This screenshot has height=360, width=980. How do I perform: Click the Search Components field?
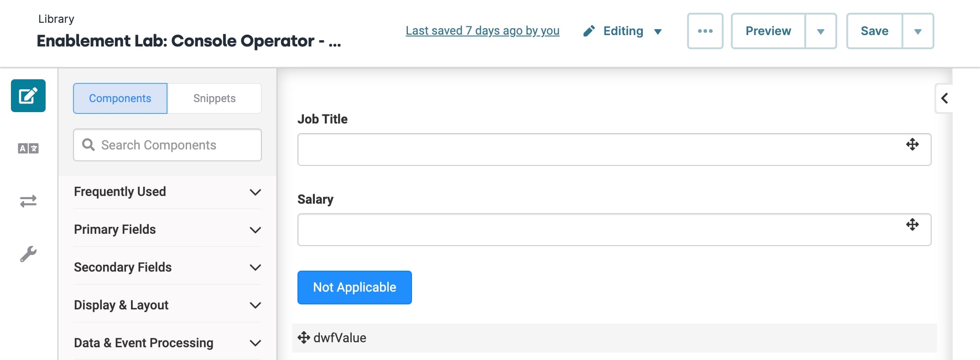point(167,145)
